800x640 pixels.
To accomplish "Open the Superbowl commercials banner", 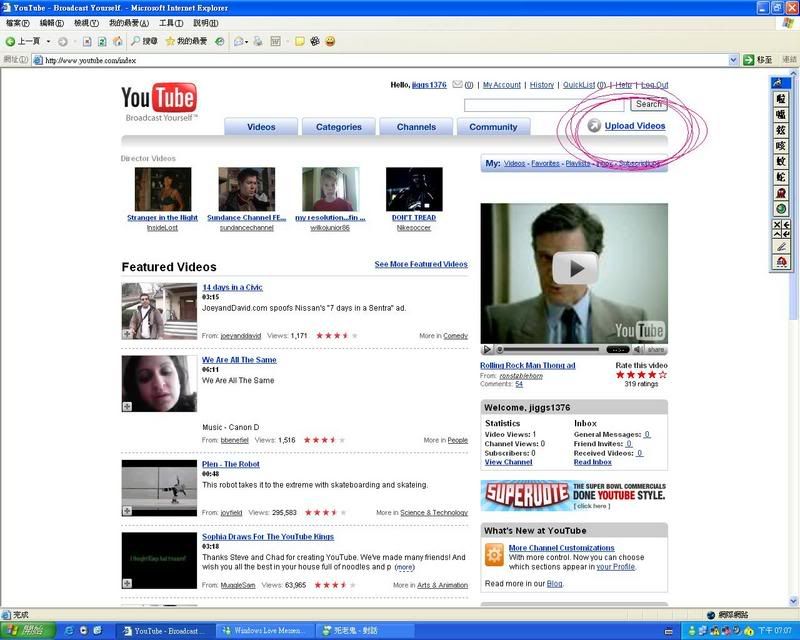I will click(x=574, y=496).
